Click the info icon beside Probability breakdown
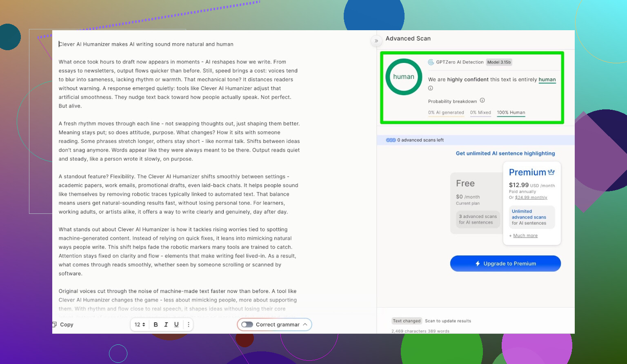627x364 pixels. coord(482,100)
